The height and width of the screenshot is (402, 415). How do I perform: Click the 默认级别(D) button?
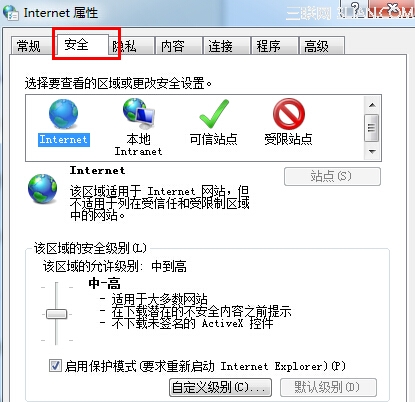click(x=328, y=387)
